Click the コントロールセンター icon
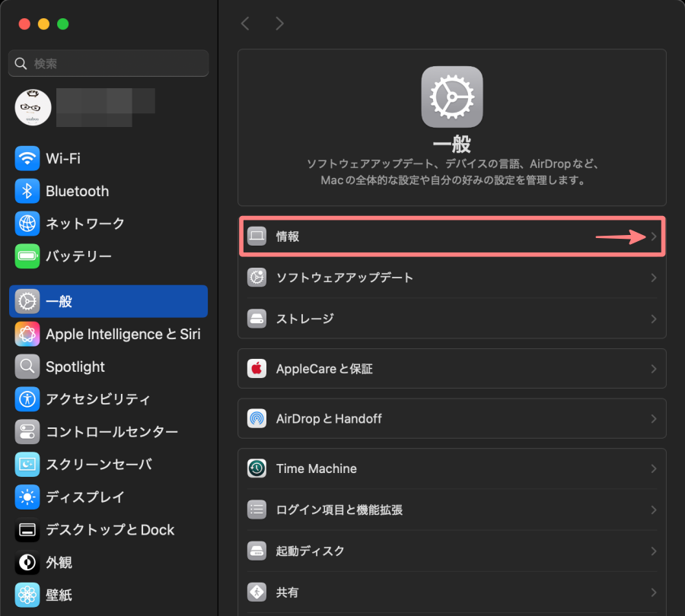This screenshot has height=616, width=685. (27, 432)
